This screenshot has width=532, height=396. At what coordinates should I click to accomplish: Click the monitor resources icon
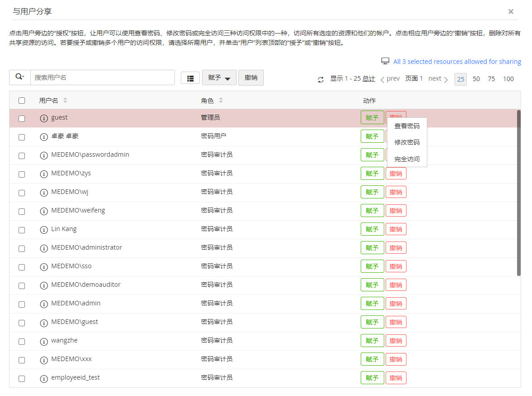385,61
